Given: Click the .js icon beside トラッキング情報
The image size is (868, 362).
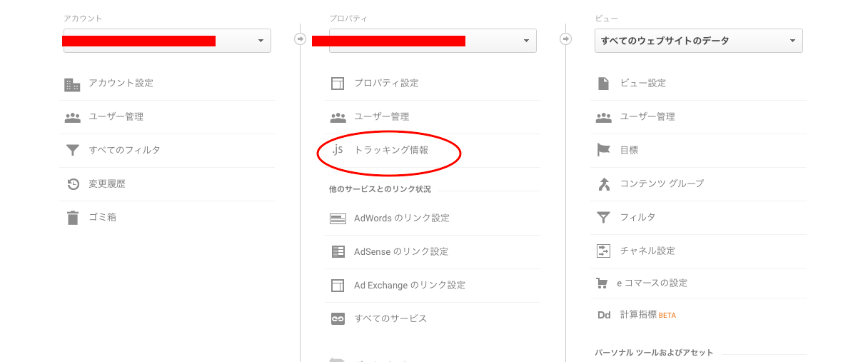Looking at the screenshot, I should pyautogui.click(x=338, y=150).
